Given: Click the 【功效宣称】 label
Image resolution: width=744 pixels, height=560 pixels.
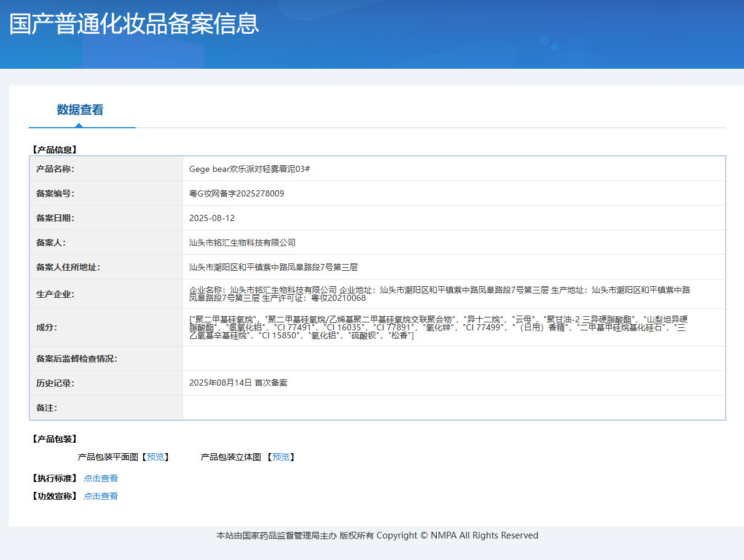Looking at the screenshot, I should pos(54,496).
